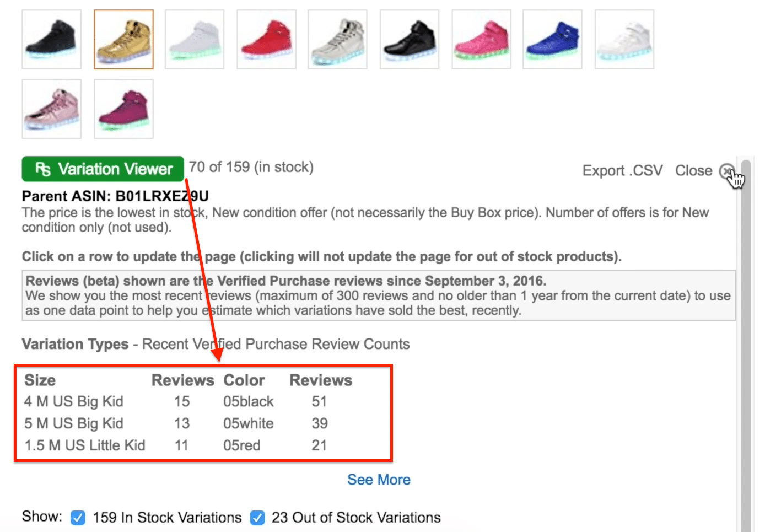Select the silver sneaker thumbnail
Screen dimensions: 765x532
coord(337,39)
